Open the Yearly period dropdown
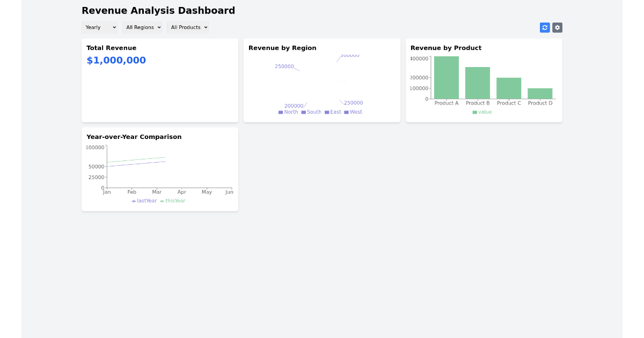Screen dimensions: 644x338 99,27
